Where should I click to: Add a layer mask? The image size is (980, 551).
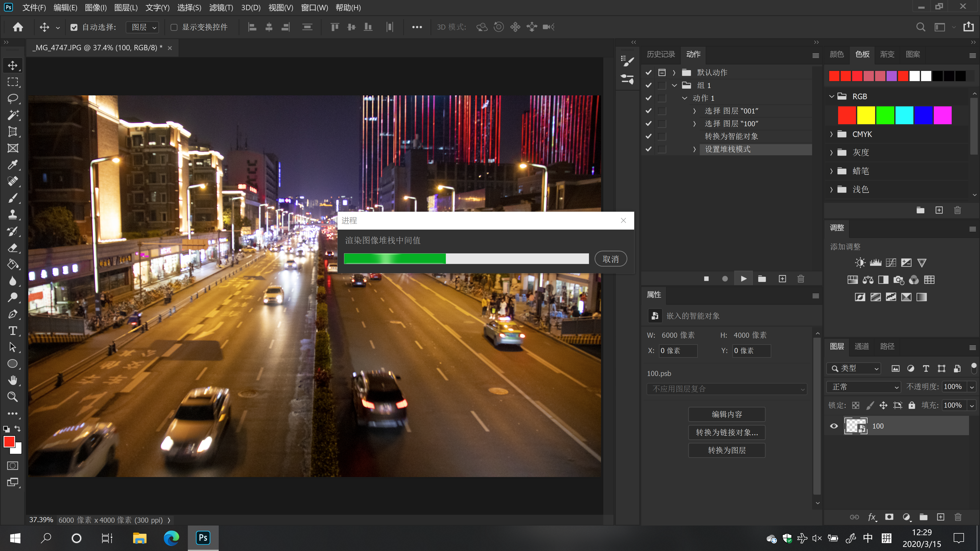pyautogui.click(x=889, y=517)
